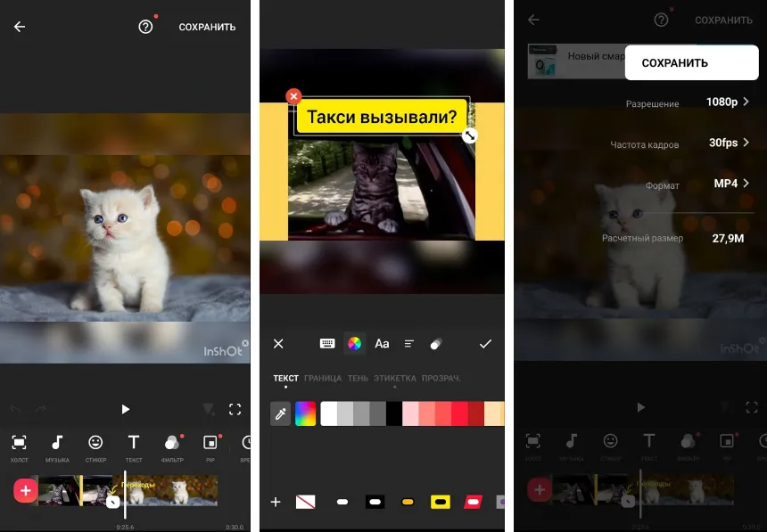767x532 pixels.
Task: Open the ФИЛЬТР filter tool
Action: (172, 448)
